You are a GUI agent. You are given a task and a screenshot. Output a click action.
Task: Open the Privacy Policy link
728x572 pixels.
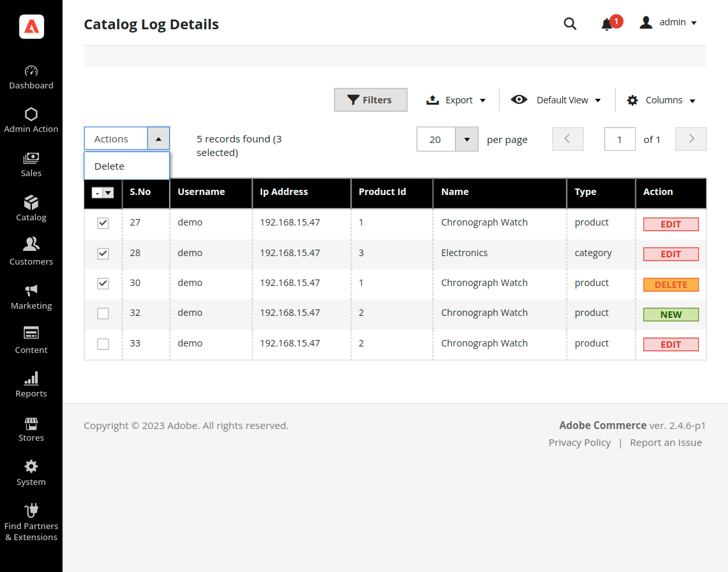pyautogui.click(x=579, y=442)
